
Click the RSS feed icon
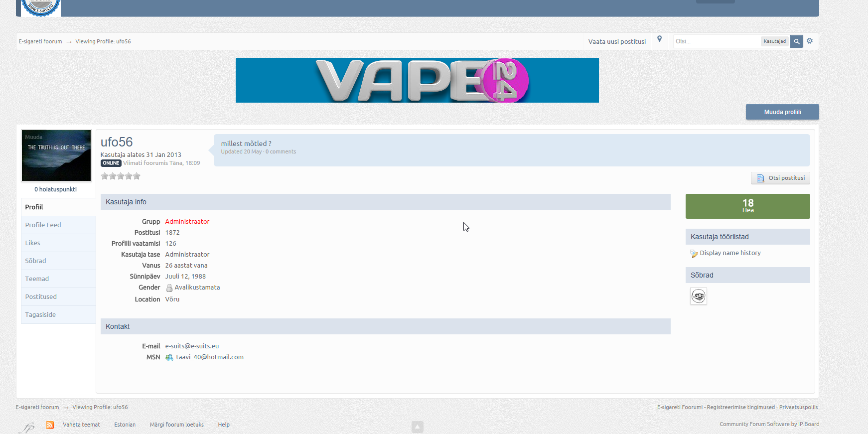[x=50, y=425]
